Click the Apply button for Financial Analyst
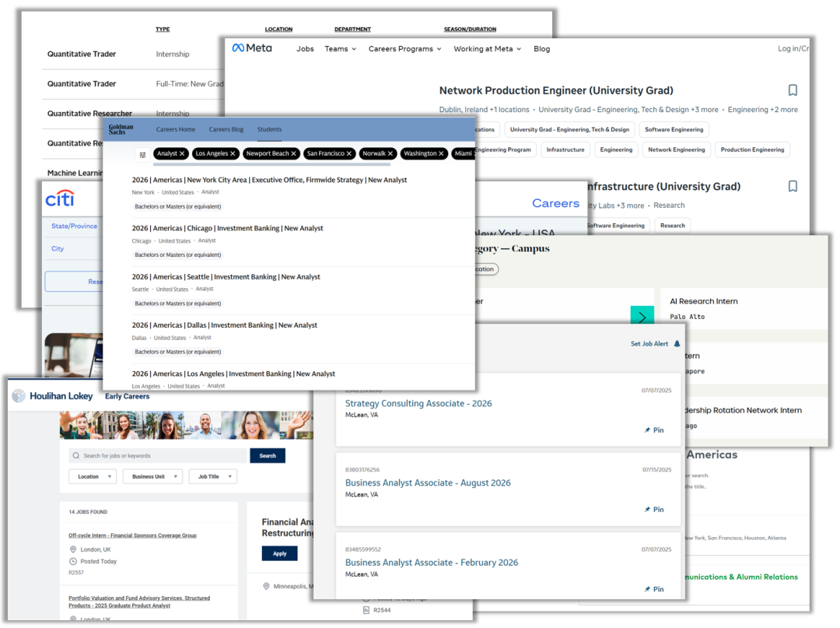The image size is (840, 628). (280, 553)
